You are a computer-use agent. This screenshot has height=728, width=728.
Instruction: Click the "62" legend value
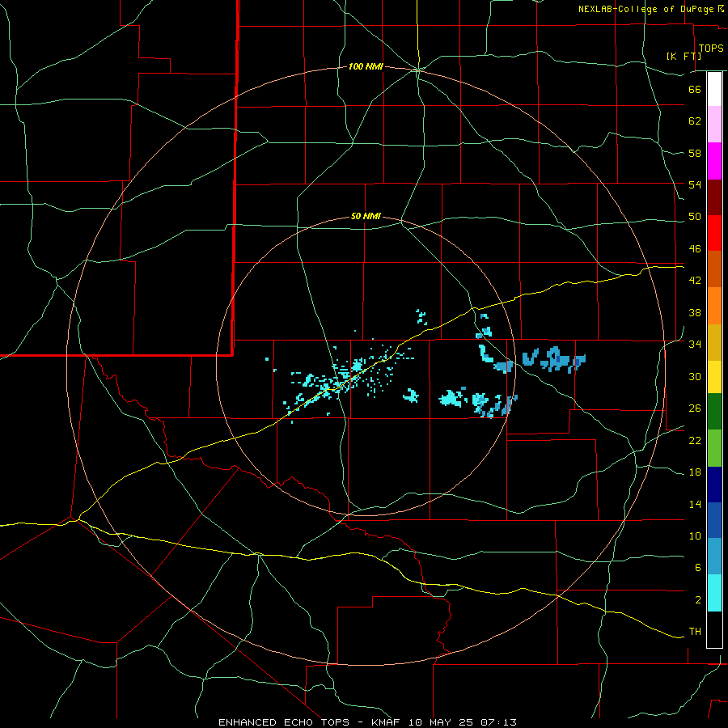point(695,121)
